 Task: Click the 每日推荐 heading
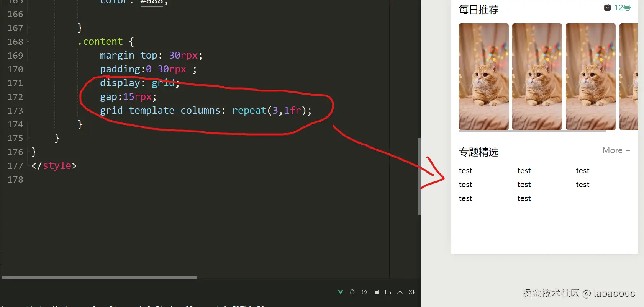(478, 10)
